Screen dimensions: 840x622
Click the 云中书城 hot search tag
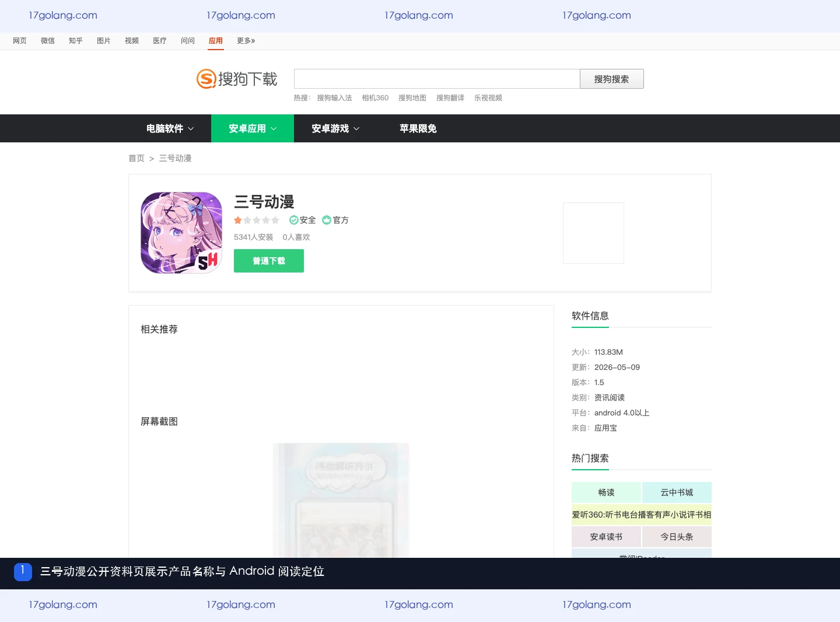(677, 492)
